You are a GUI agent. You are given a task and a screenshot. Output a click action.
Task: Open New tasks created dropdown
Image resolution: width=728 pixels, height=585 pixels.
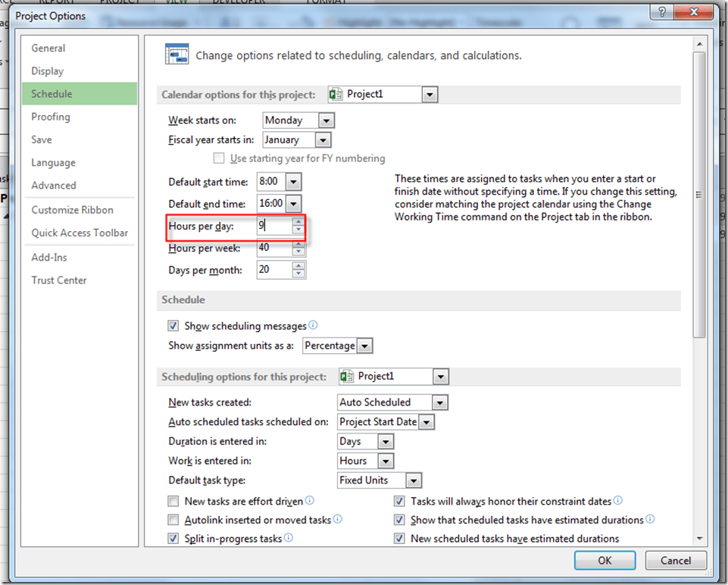coord(439,402)
